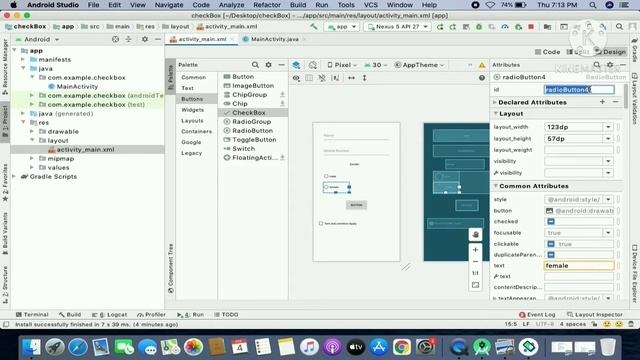Screen dimensions: 640x360
Task: Open the Logcat tool window
Action: click(x=110, y=315)
